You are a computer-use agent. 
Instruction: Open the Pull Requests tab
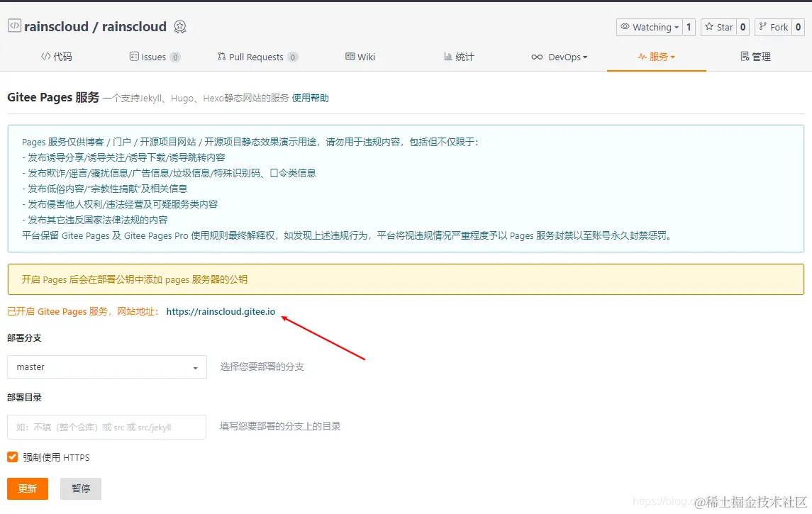click(x=257, y=57)
